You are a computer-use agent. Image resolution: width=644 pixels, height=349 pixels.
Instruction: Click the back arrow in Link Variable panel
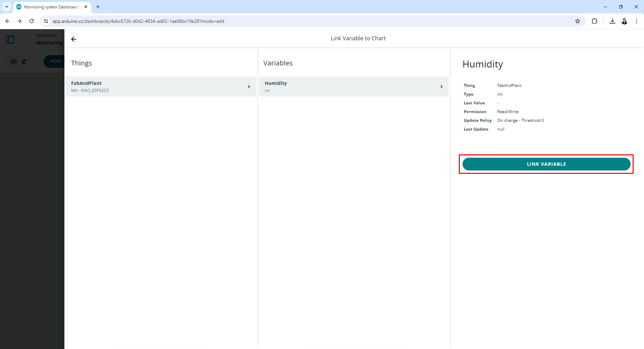[74, 39]
